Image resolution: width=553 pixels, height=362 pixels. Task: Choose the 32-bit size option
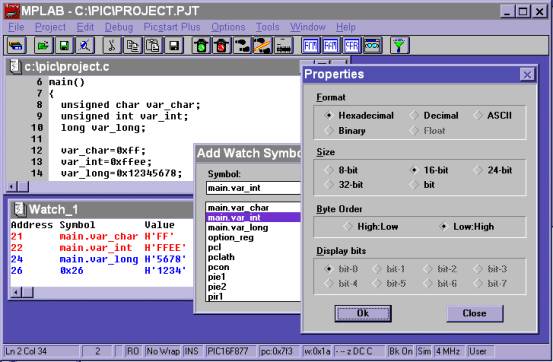point(344,185)
